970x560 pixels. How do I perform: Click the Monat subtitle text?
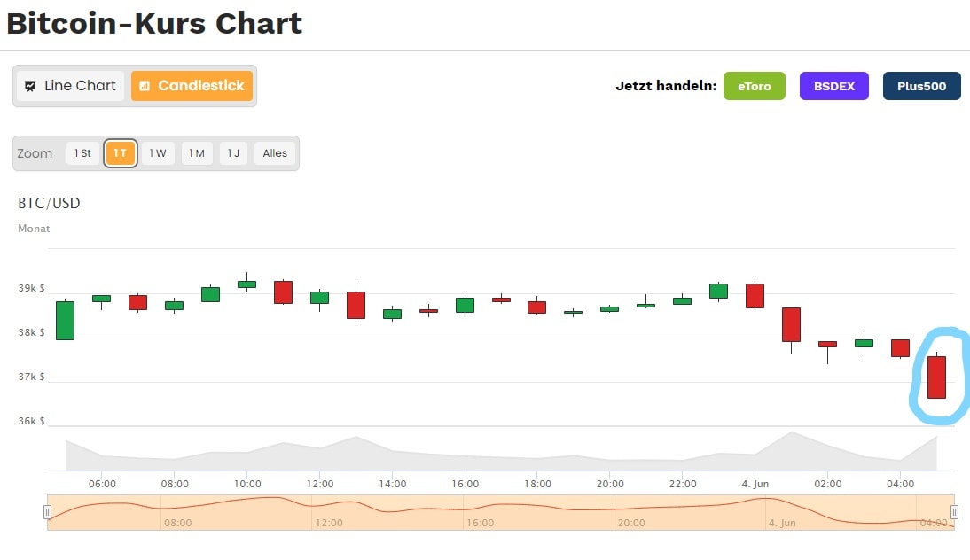(x=34, y=228)
